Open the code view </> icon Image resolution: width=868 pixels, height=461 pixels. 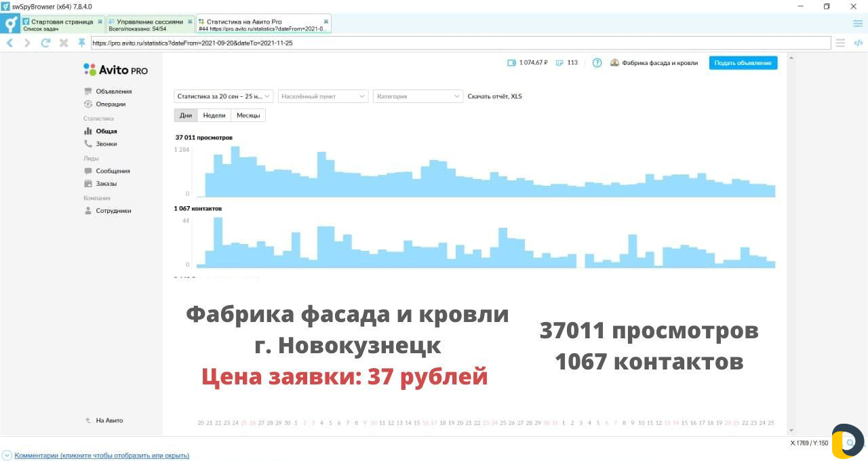click(858, 43)
